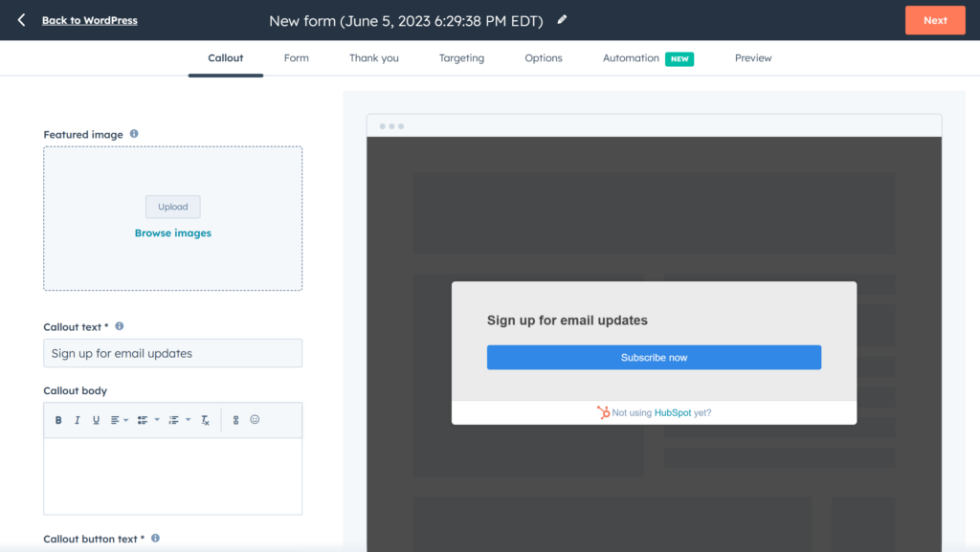Viewport: 980px width, 552px height.
Task: Open text alignment dropdown
Action: [x=119, y=420]
